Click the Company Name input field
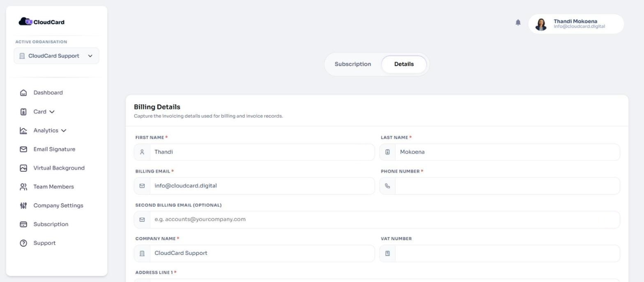This screenshot has width=644, height=282. click(x=262, y=254)
